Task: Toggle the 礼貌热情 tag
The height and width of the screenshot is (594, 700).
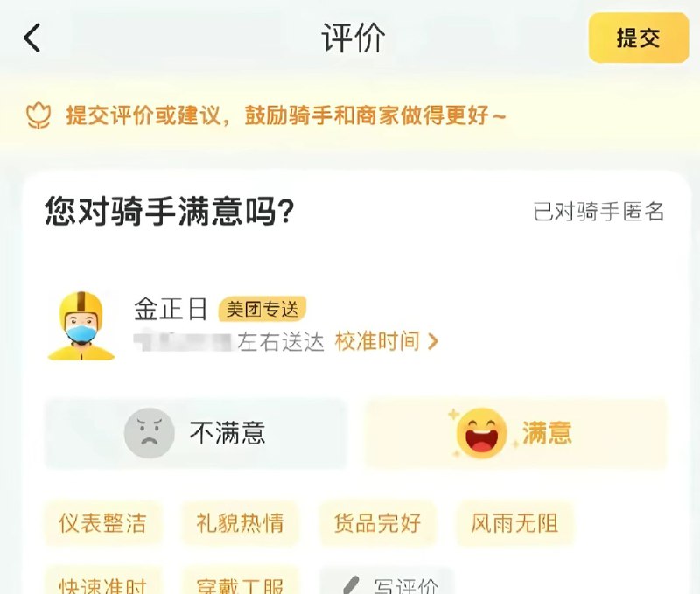Action: click(240, 523)
